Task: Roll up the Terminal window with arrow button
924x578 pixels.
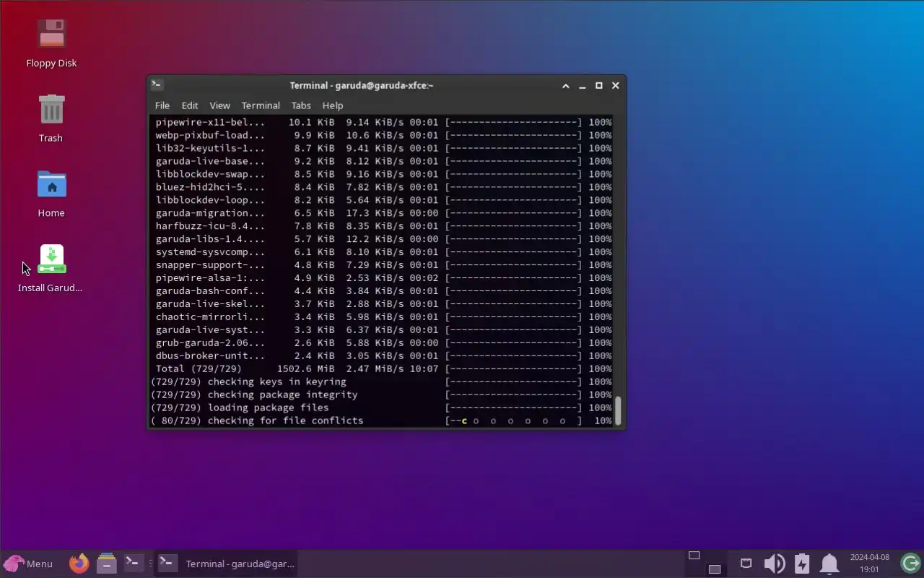Action: (566, 85)
